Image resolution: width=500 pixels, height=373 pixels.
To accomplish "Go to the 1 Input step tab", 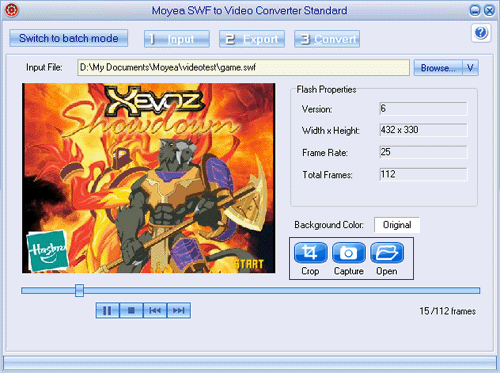I will (177, 39).
